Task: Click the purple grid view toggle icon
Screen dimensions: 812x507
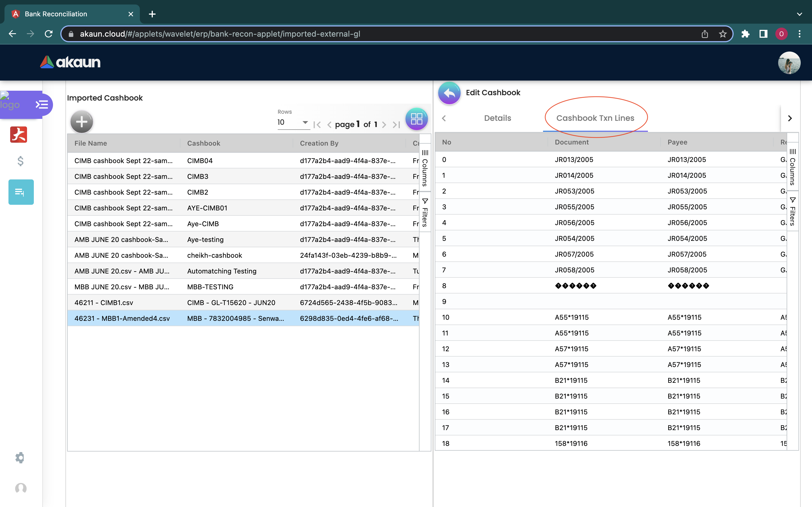Action: coord(416,119)
